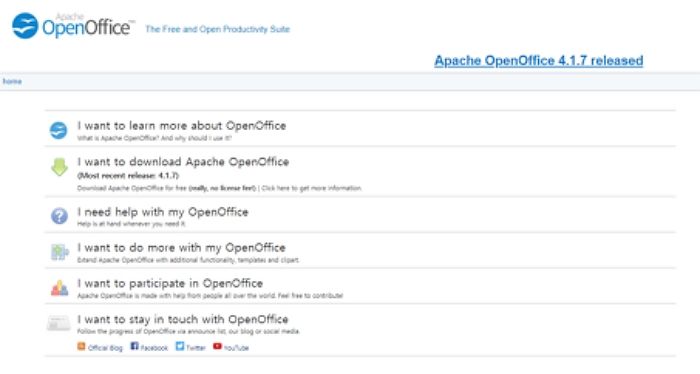Click the green download arrow icon

(x=59, y=167)
